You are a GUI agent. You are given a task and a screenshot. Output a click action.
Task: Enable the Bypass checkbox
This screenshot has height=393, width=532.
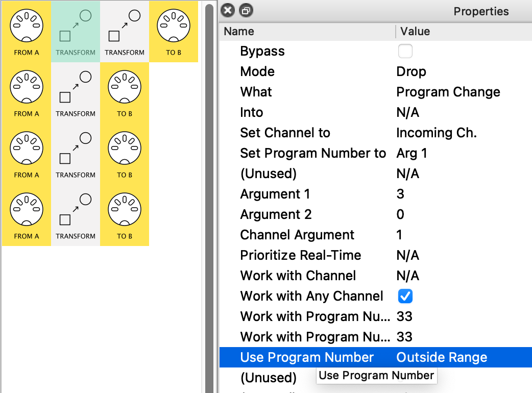point(405,52)
